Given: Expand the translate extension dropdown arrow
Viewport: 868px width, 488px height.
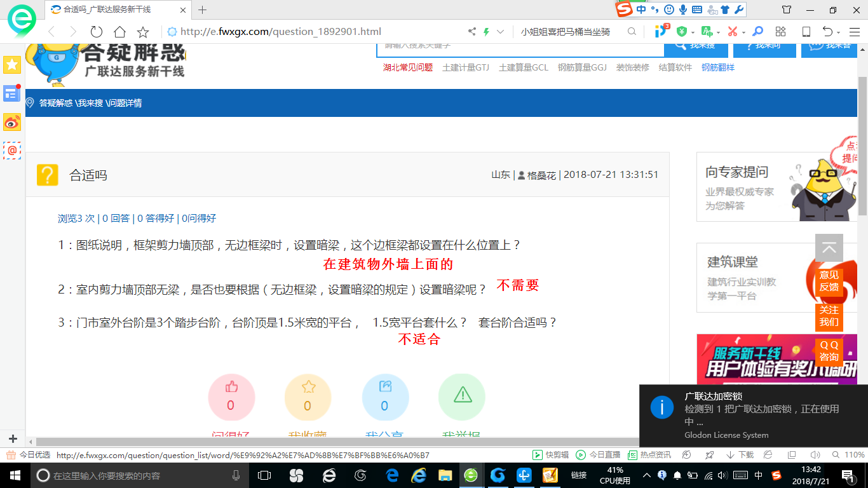Looking at the screenshot, I should click(x=718, y=32).
